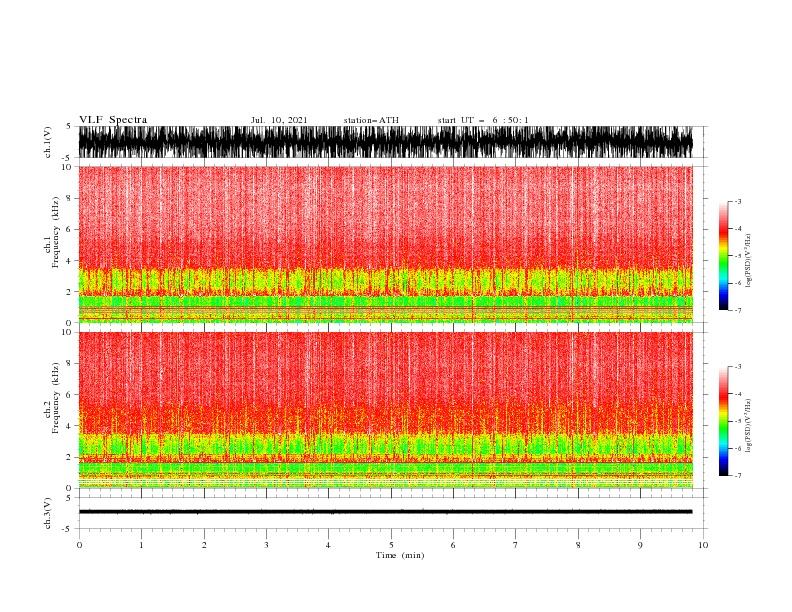
Task: Click the "2" kHz tick of ch.1 spectrogram
Action: click(x=69, y=292)
